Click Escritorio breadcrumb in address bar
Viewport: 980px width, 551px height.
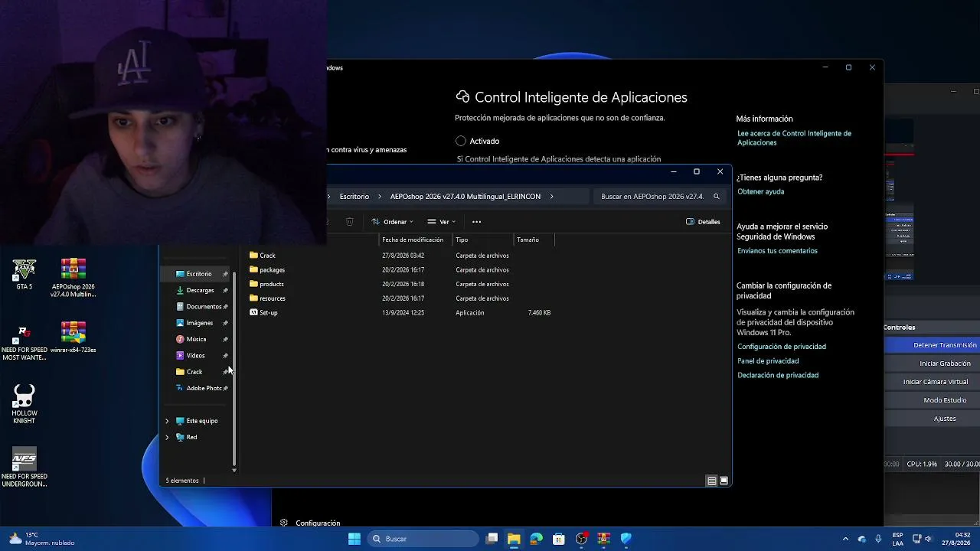354,197
